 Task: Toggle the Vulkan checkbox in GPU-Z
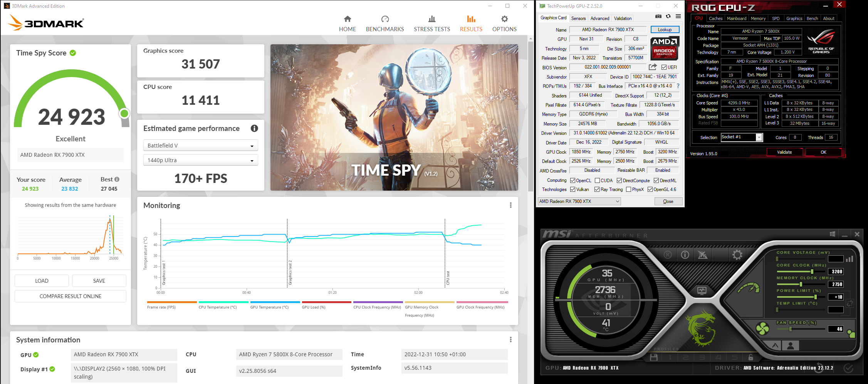click(573, 189)
